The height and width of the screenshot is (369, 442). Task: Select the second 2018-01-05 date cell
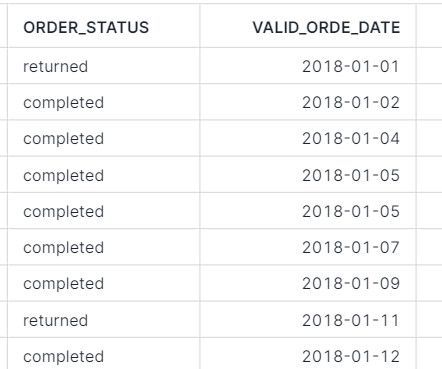(x=308, y=211)
